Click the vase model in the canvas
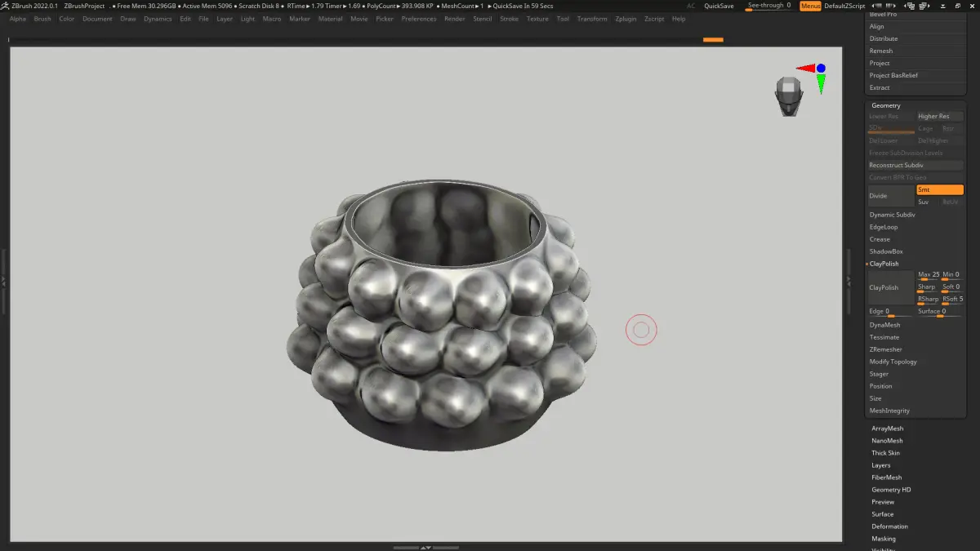Screen dimensions: 980x551 pos(441,314)
